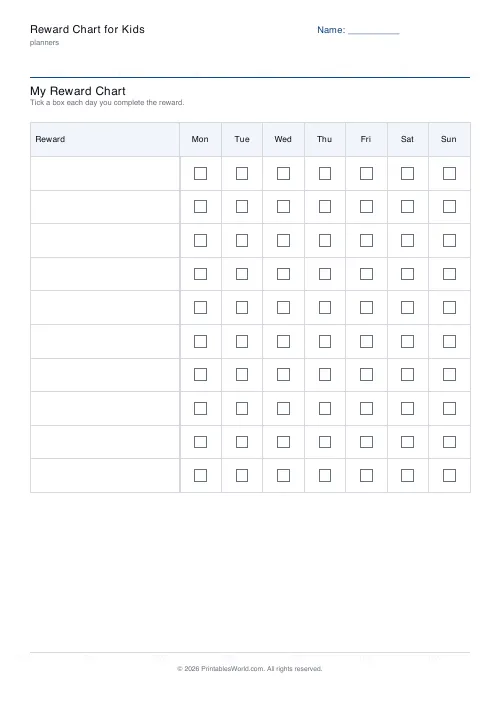Check the Fri box in third row
The image size is (500, 708).
(366, 240)
